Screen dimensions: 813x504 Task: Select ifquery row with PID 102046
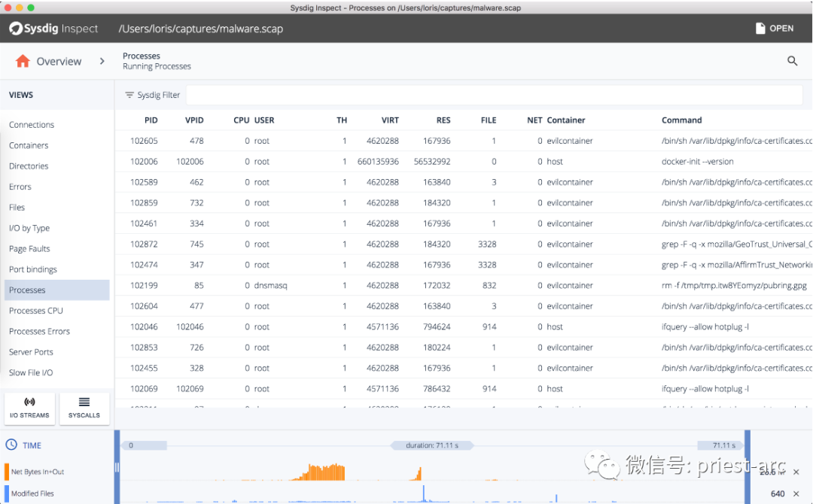coord(464,327)
